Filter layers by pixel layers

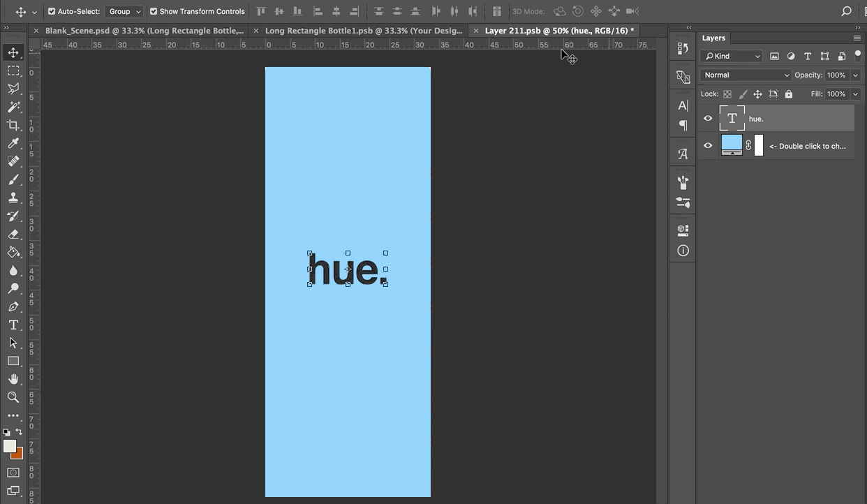[x=774, y=56]
